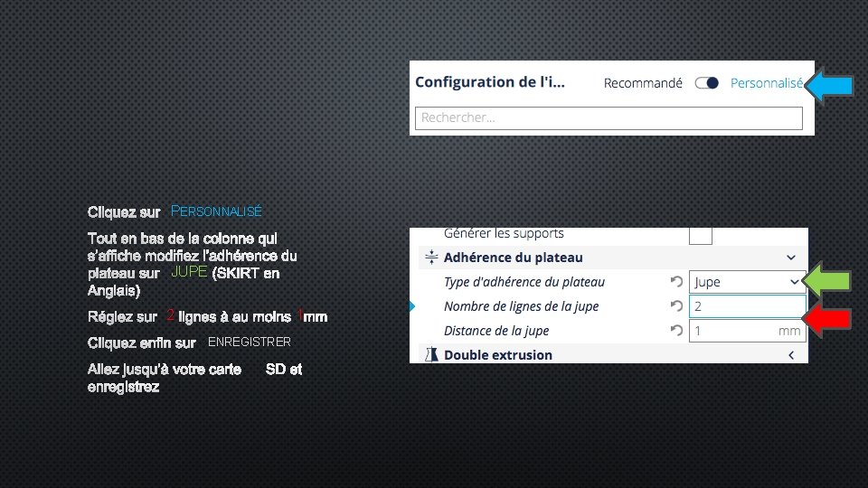Reset Nombre de lignes de la jupe
Viewport: 868px width, 488px height.
point(676,306)
